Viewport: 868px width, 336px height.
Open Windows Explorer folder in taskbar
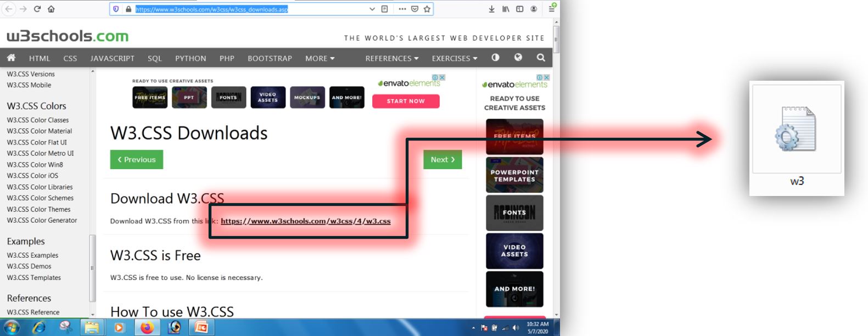click(92, 328)
